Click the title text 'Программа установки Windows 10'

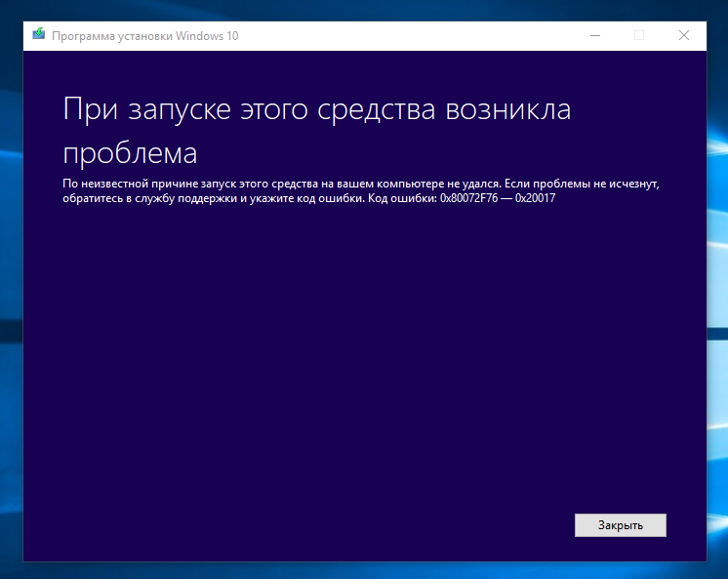tap(144, 36)
